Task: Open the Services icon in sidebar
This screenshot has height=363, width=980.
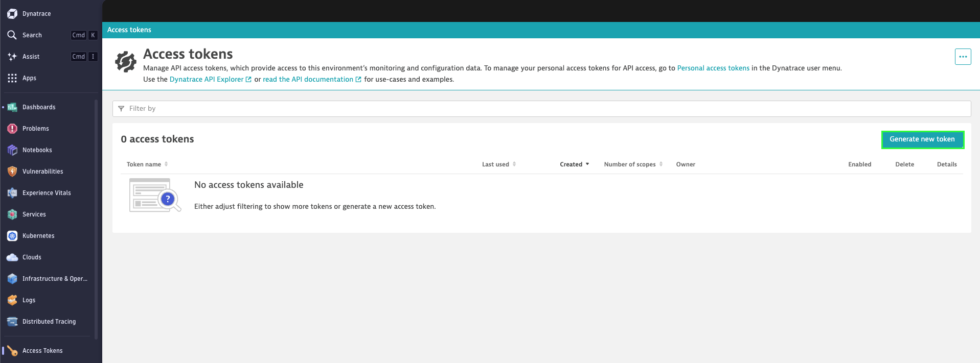Action: [x=12, y=214]
